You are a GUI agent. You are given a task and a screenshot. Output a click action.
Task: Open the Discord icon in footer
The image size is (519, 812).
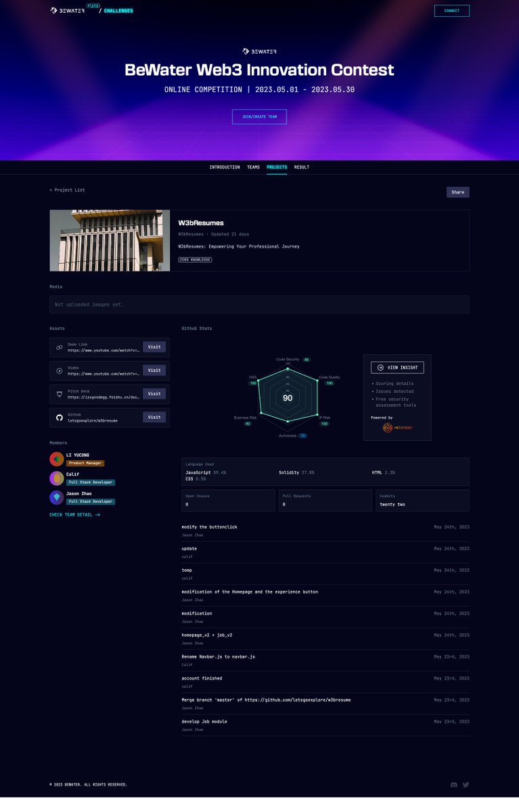point(453,785)
